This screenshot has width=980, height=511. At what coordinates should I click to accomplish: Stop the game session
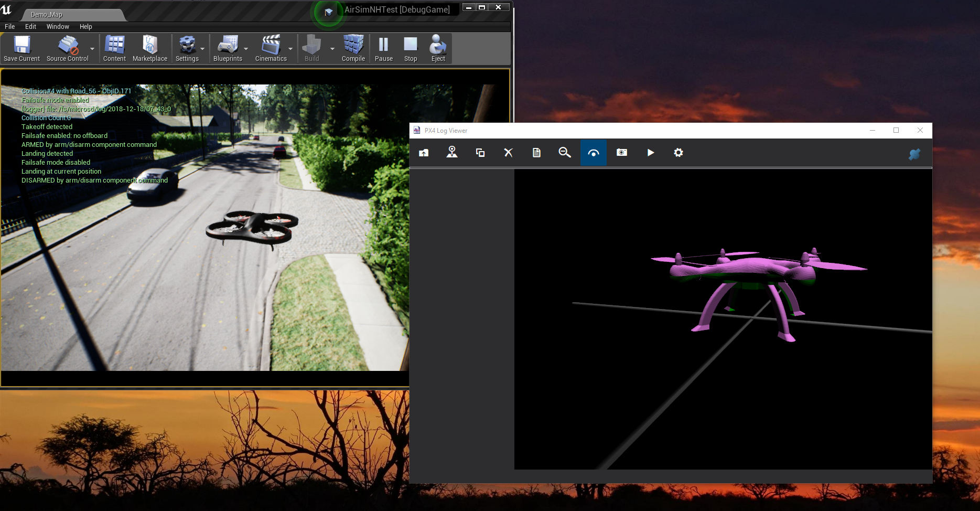(x=410, y=48)
